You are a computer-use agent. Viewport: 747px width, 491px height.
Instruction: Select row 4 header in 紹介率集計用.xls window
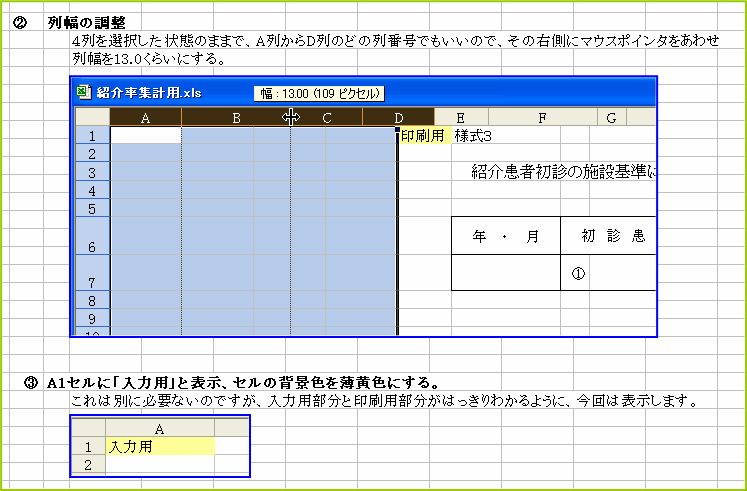click(x=92, y=190)
